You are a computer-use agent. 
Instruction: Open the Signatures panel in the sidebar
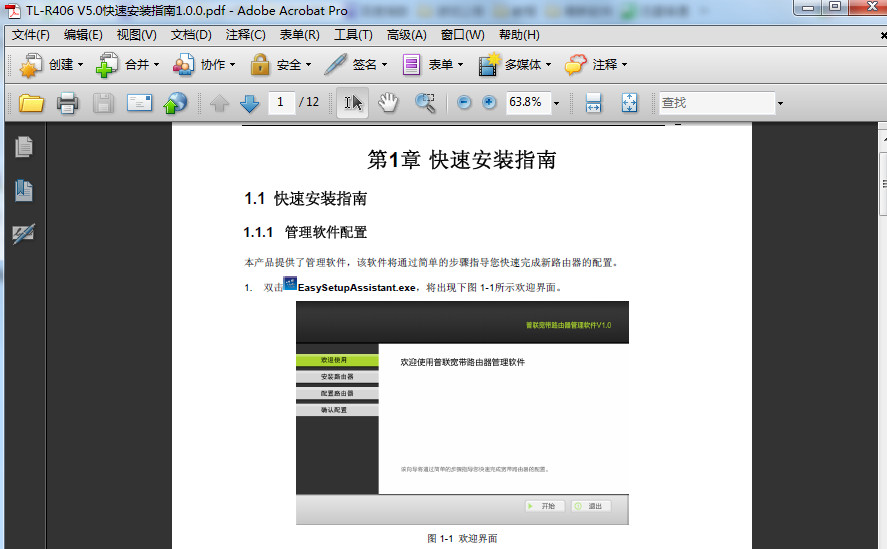[x=24, y=233]
